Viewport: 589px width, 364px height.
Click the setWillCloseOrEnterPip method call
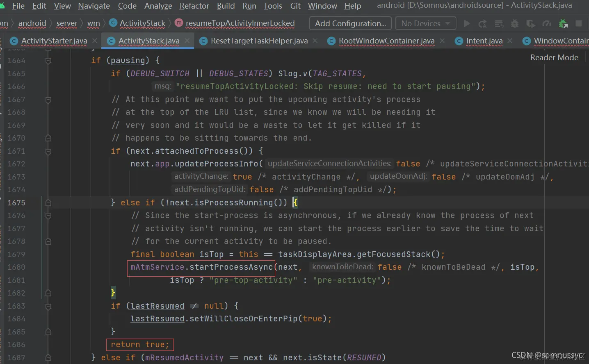[x=244, y=319]
